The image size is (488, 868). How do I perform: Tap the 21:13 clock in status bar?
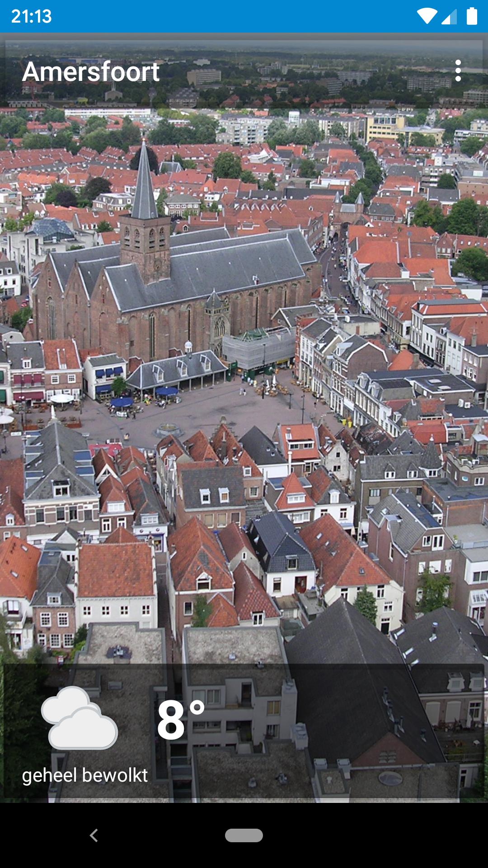[31, 16]
